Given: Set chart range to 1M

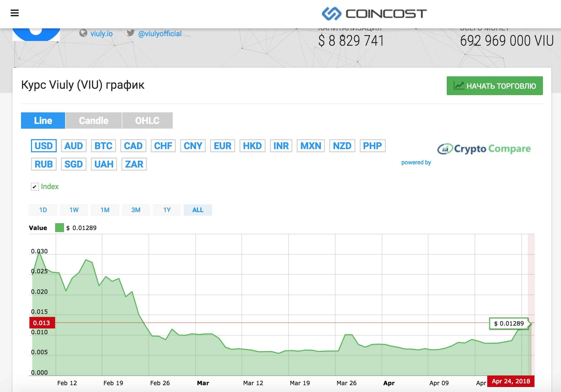Looking at the screenshot, I should 105,210.
